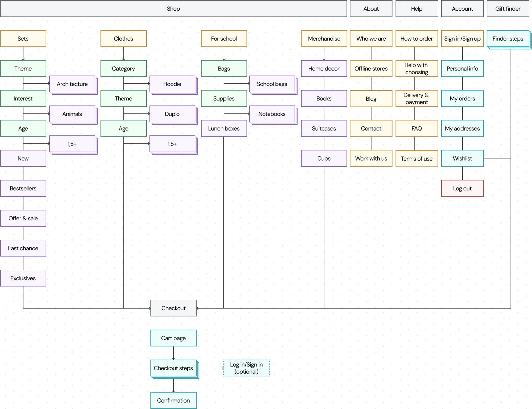Click the Duplo stacked card

tap(172, 114)
